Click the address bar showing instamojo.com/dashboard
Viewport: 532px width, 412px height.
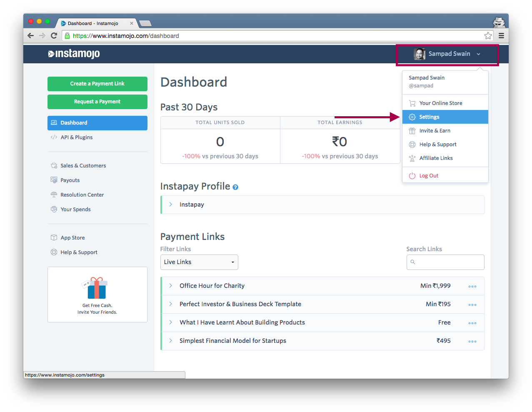tap(277, 36)
